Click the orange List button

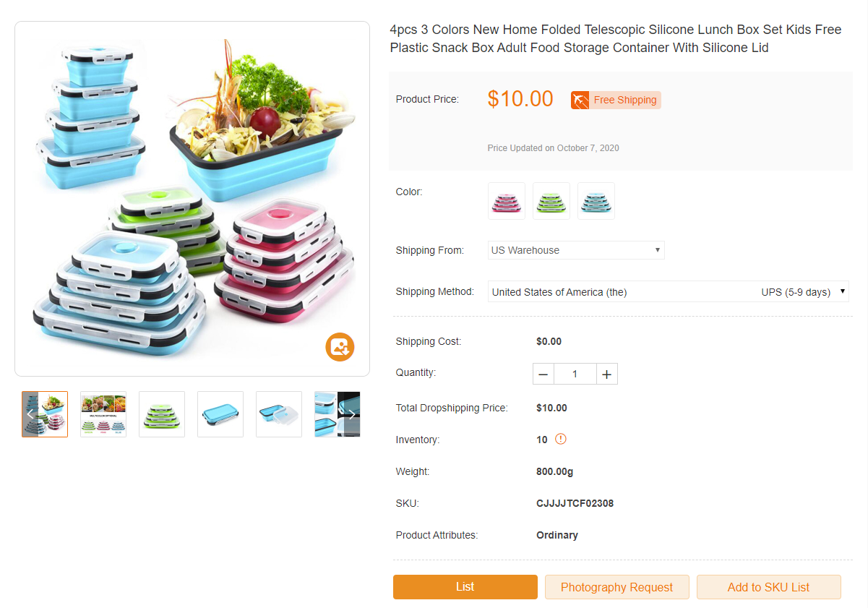465,587
